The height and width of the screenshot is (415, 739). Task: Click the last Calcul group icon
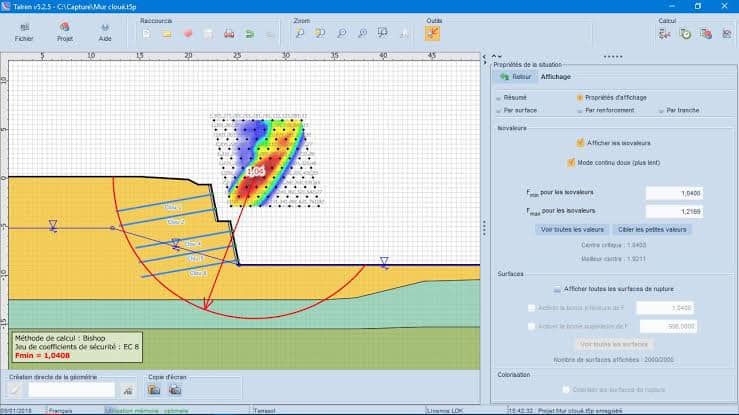pos(727,34)
